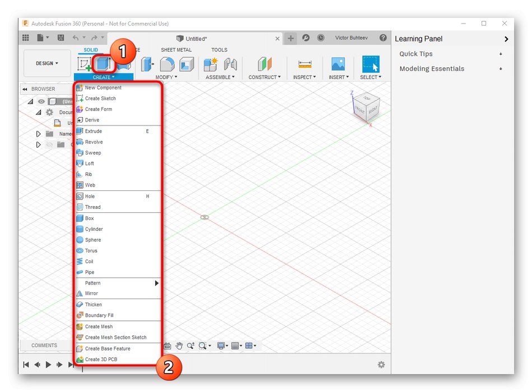Choose Create Mesh Section Sketch
The image size is (532, 392).
[x=118, y=337]
